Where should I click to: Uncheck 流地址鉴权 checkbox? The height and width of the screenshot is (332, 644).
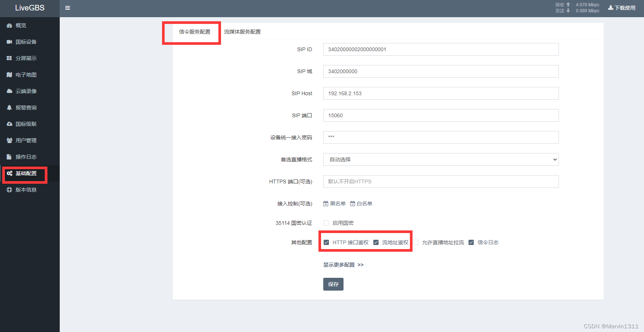(376, 242)
